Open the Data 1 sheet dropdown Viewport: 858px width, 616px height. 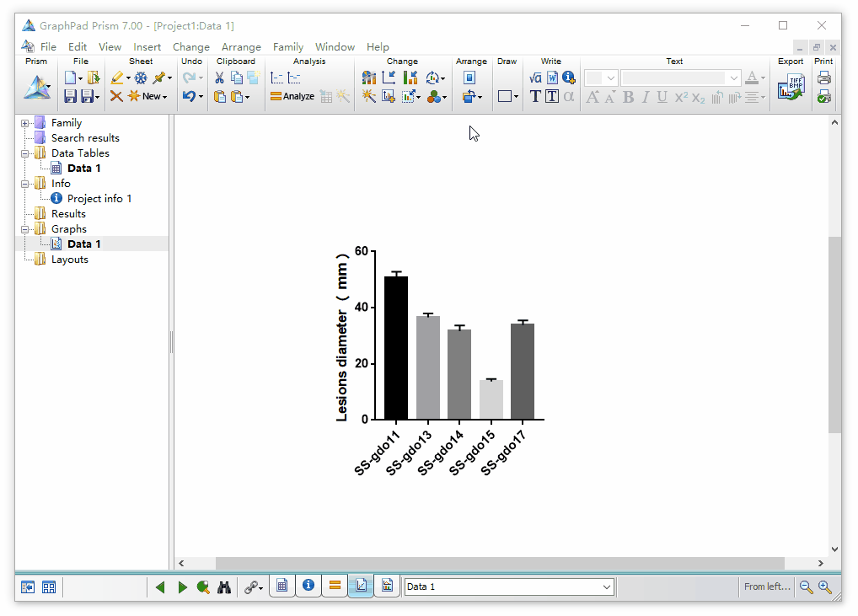(606, 587)
